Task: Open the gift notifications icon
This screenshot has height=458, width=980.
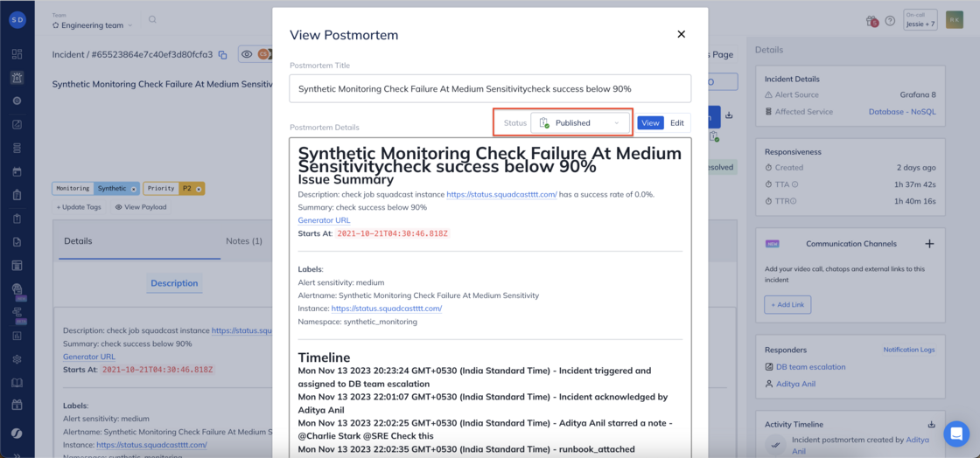Action: (871, 21)
